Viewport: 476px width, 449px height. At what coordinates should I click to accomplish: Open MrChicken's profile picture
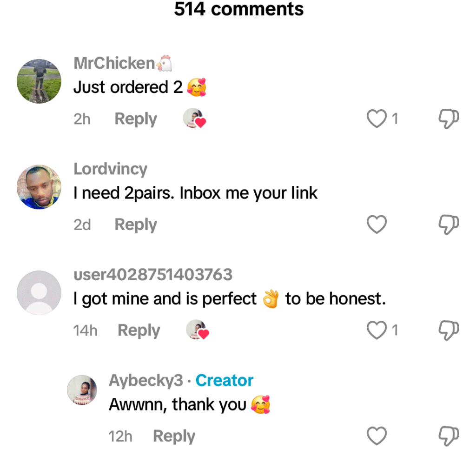tap(39, 81)
